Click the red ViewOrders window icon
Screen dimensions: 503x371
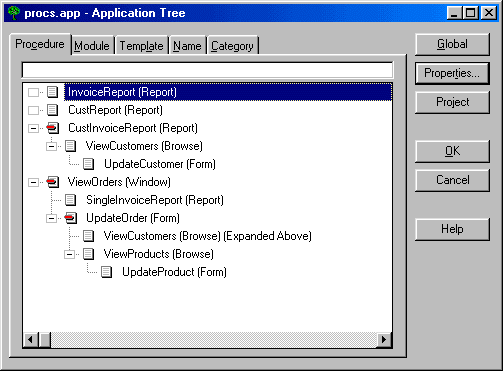tap(52, 182)
